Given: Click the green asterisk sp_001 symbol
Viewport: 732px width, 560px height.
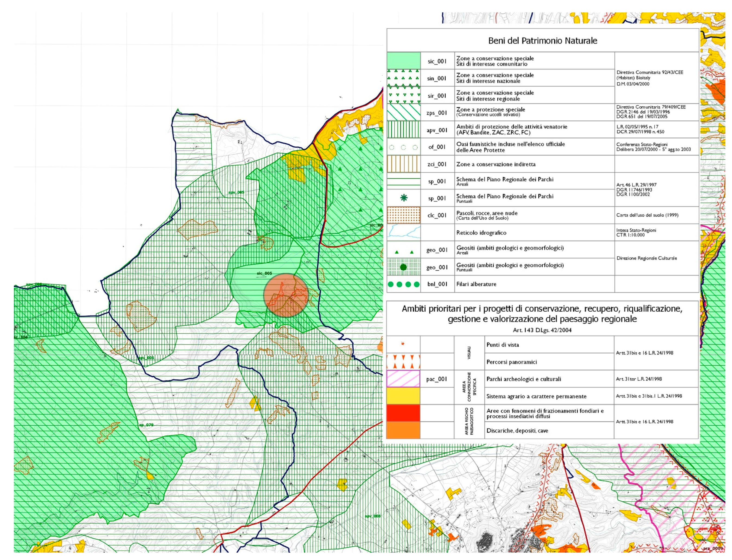Looking at the screenshot, I should 404,198.
